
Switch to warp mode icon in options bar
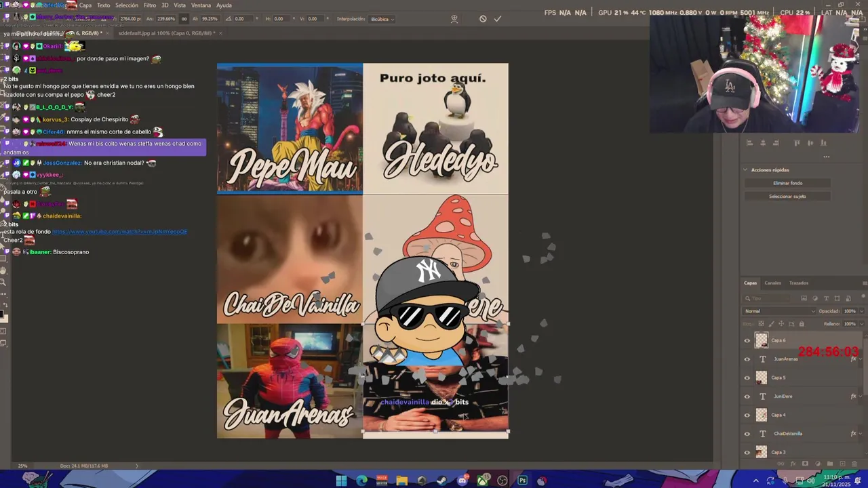tap(454, 19)
